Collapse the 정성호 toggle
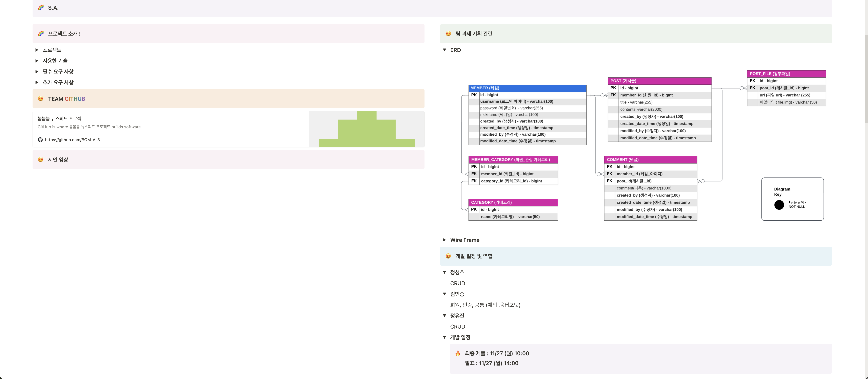The image size is (868, 379). (x=444, y=272)
